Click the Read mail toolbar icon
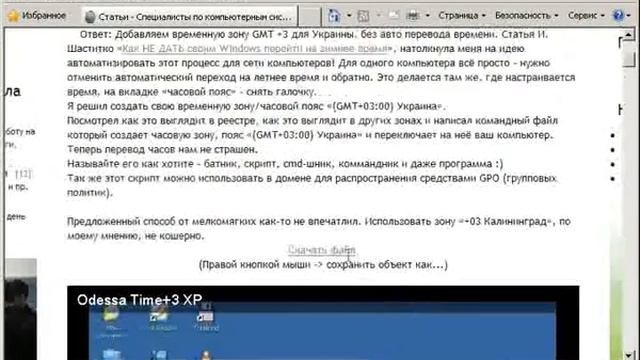Viewport: 640px width, 360px height. click(394, 16)
